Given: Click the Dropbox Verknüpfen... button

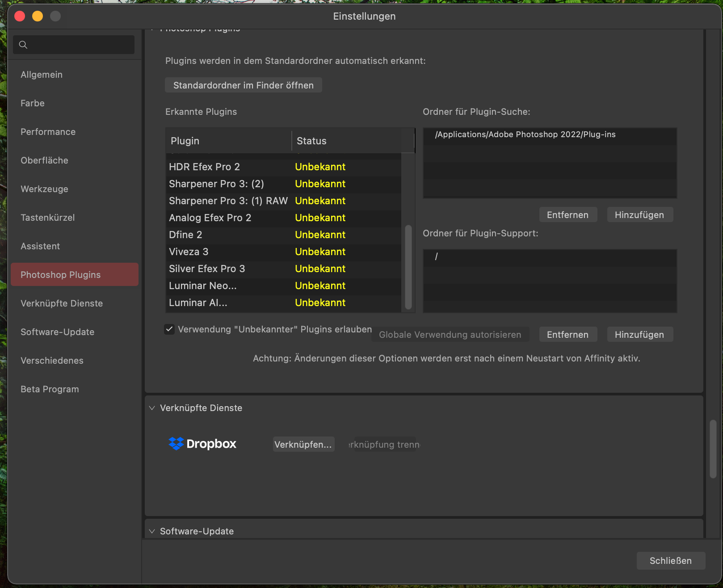Looking at the screenshot, I should coord(303,444).
